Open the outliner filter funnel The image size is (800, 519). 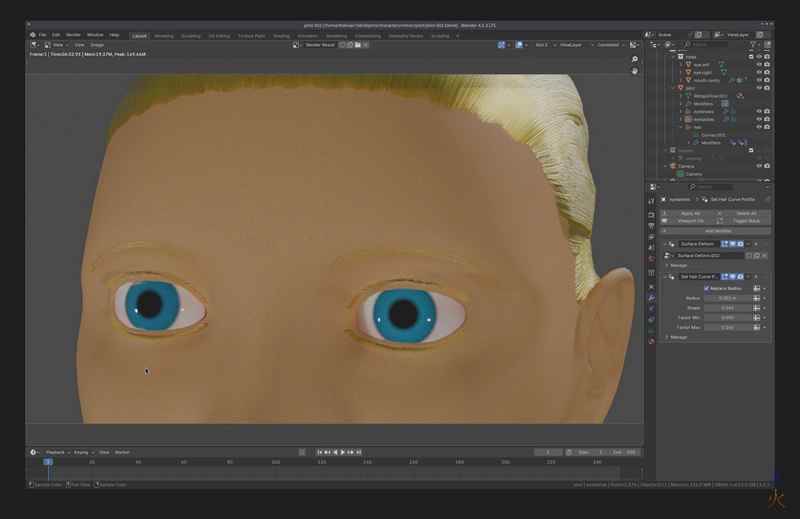click(x=752, y=44)
